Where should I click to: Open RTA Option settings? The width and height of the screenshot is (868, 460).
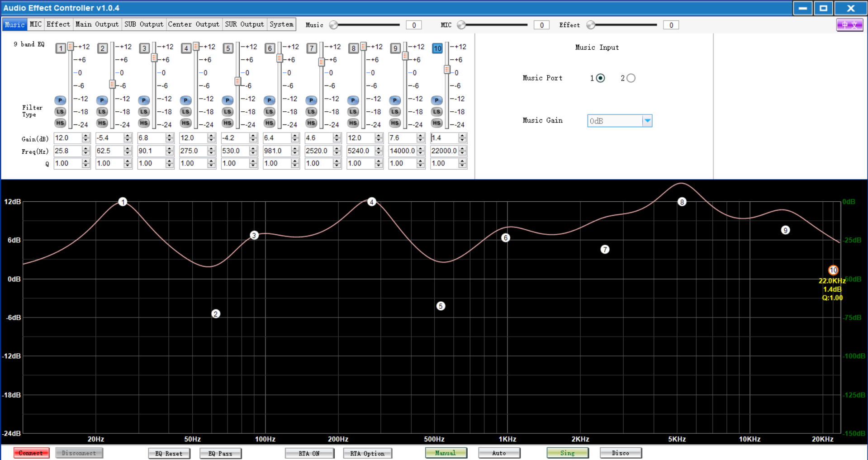[x=367, y=453]
